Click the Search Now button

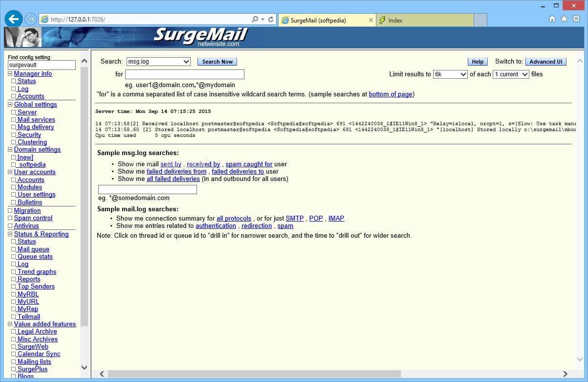click(218, 62)
